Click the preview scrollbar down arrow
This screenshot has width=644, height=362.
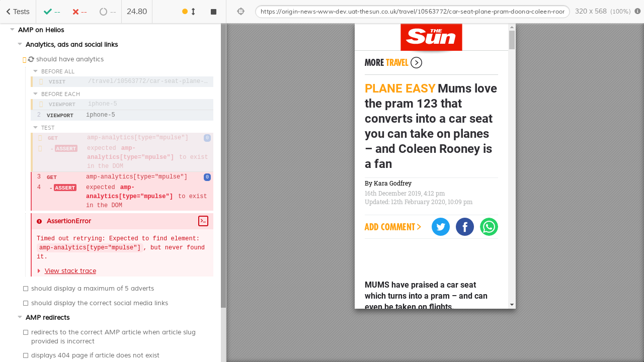[512, 305]
